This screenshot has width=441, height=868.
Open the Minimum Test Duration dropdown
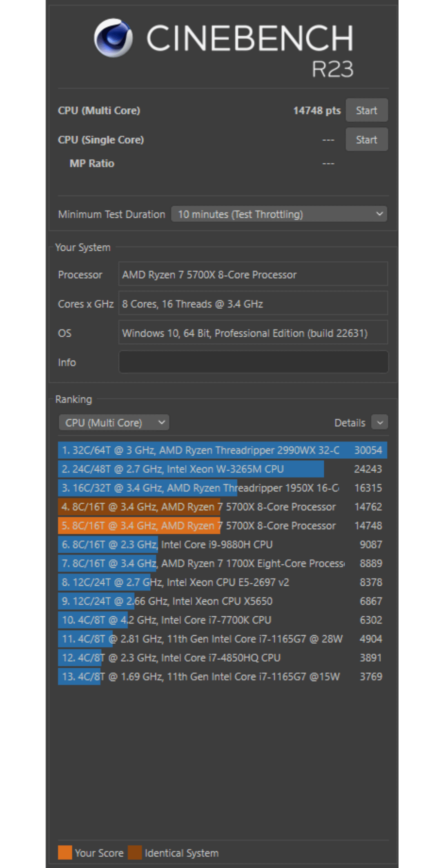tap(279, 214)
